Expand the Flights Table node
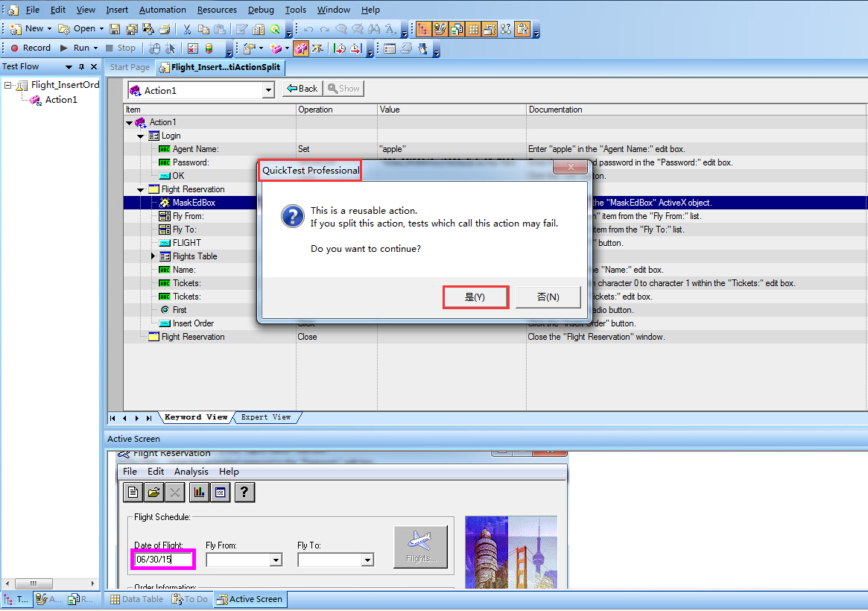The width and height of the screenshot is (868, 611). (x=153, y=256)
